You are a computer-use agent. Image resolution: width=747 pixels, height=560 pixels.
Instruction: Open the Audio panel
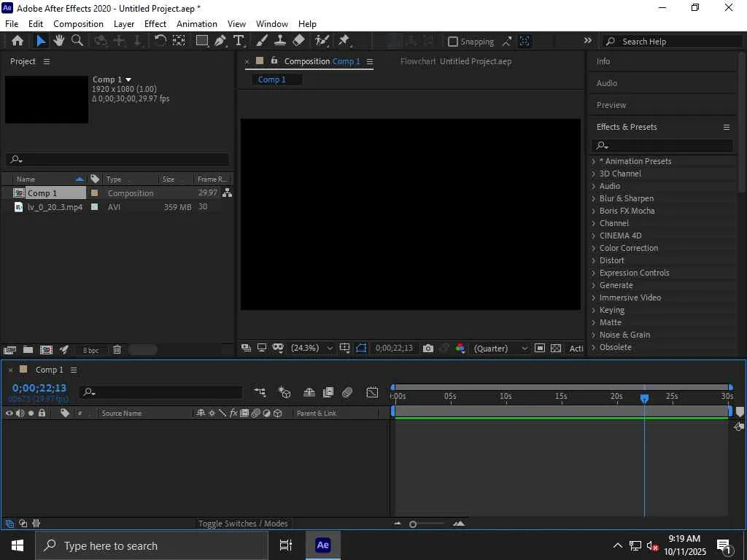pos(606,83)
